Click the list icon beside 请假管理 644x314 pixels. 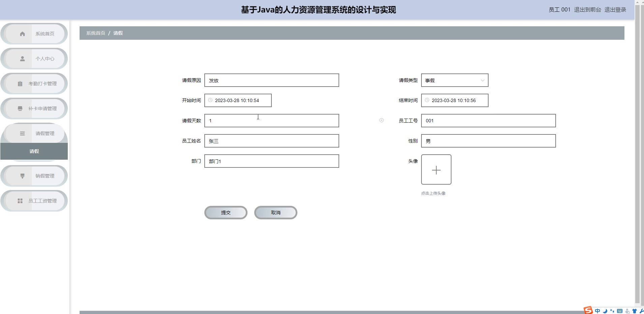click(22, 133)
